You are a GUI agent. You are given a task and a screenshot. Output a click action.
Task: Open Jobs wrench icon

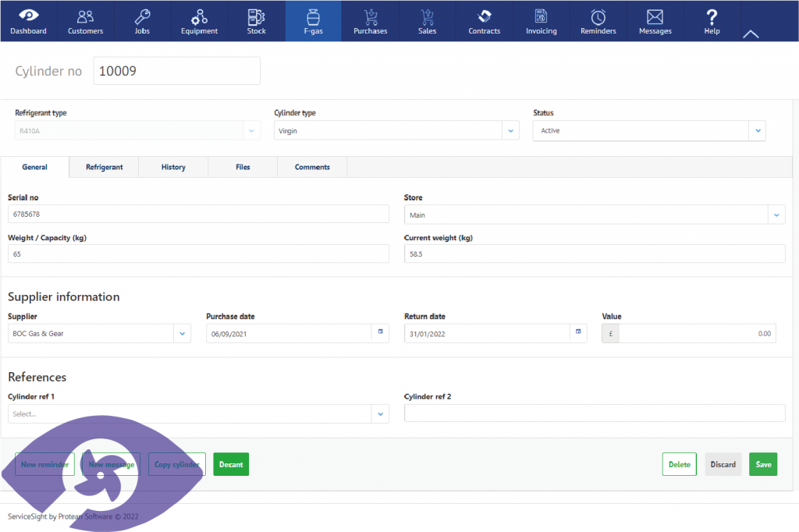[142, 17]
